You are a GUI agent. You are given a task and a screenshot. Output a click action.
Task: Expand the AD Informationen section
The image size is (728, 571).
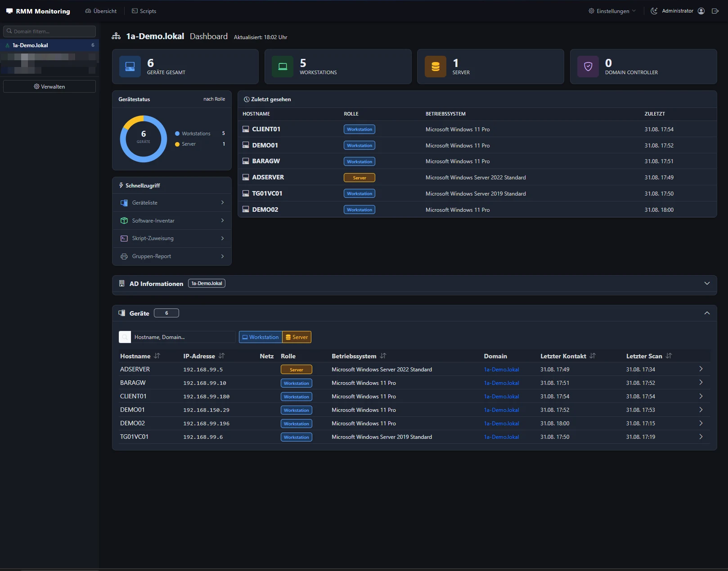(x=707, y=284)
